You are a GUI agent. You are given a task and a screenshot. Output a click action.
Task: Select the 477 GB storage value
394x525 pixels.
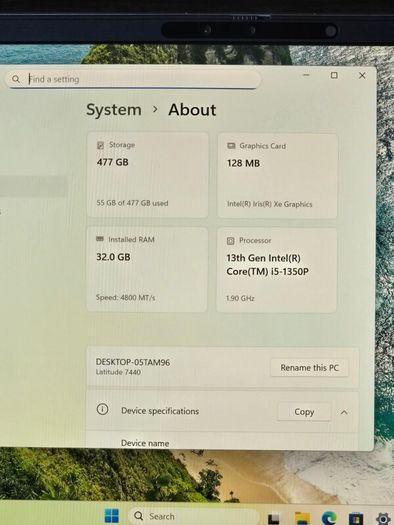pyautogui.click(x=112, y=162)
